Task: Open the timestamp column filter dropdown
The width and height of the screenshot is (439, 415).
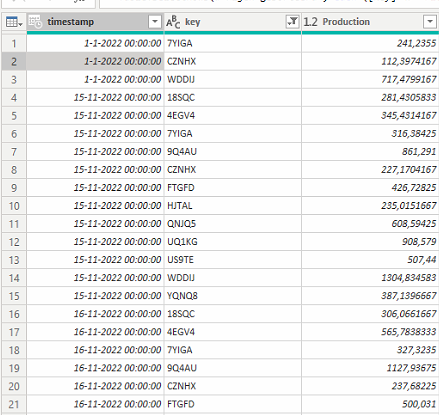Action: click(155, 22)
